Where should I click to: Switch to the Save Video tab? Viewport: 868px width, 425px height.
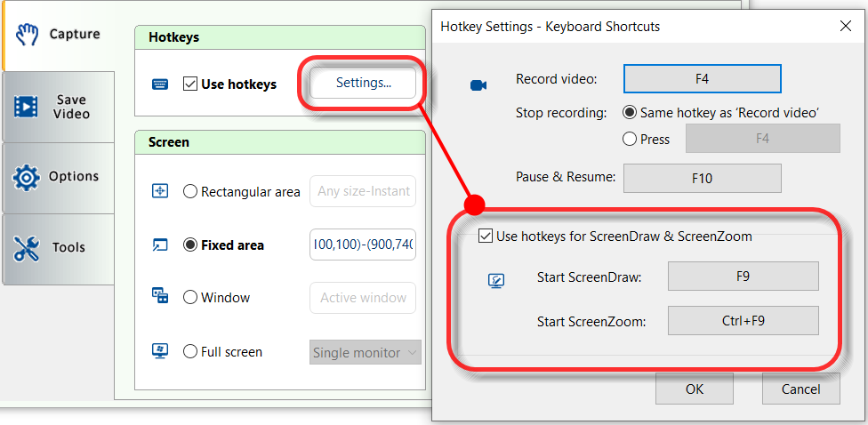[58, 107]
